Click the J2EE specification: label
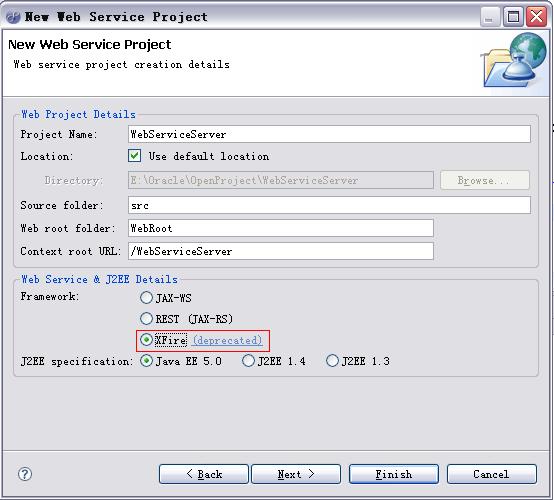Screen dimensions: 554x500 click(x=77, y=361)
